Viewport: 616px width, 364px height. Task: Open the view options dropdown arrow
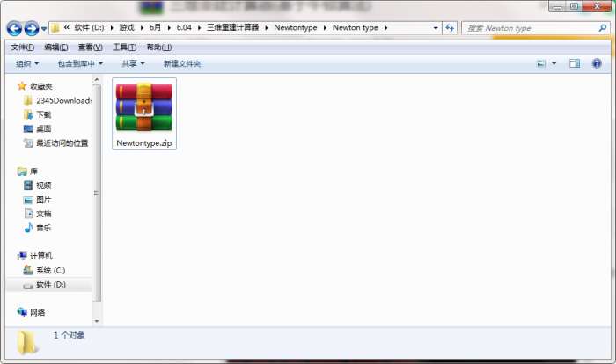click(x=554, y=63)
